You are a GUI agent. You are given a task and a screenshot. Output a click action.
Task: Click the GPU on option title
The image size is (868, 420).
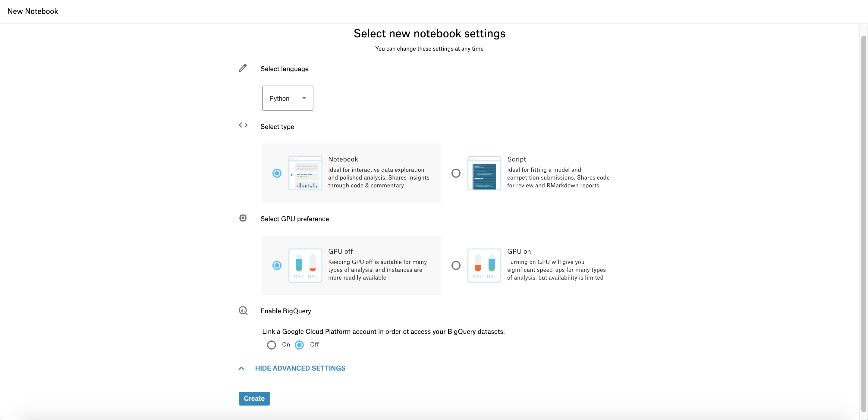click(519, 251)
